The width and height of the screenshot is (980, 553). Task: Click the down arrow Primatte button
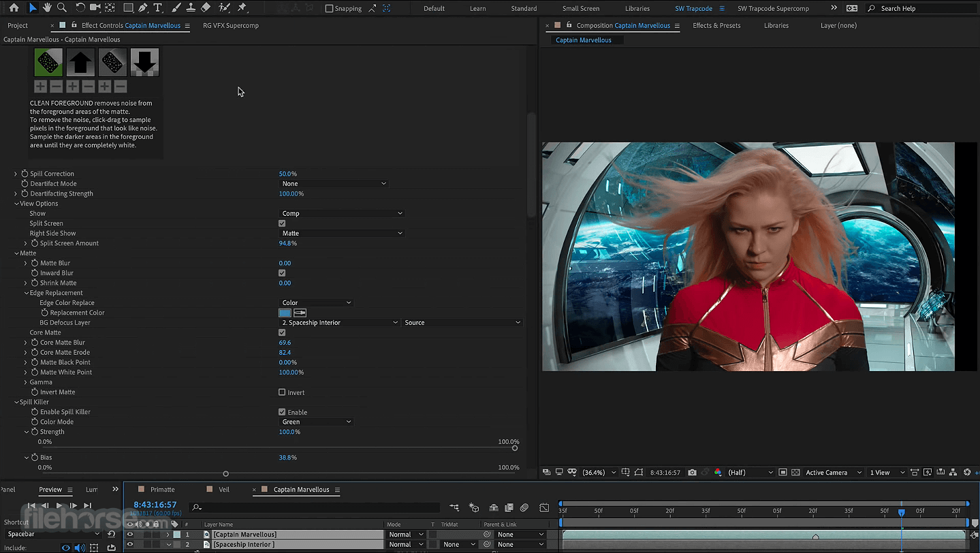144,62
